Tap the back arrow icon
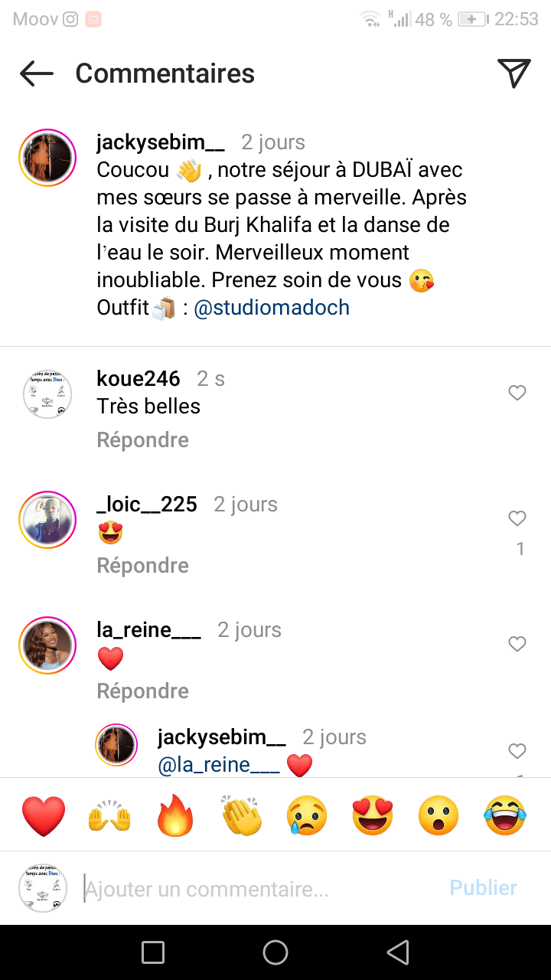 click(37, 73)
